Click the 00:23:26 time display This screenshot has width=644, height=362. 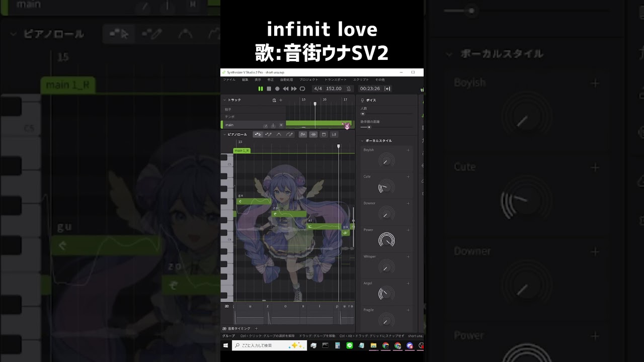[x=370, y=88]
